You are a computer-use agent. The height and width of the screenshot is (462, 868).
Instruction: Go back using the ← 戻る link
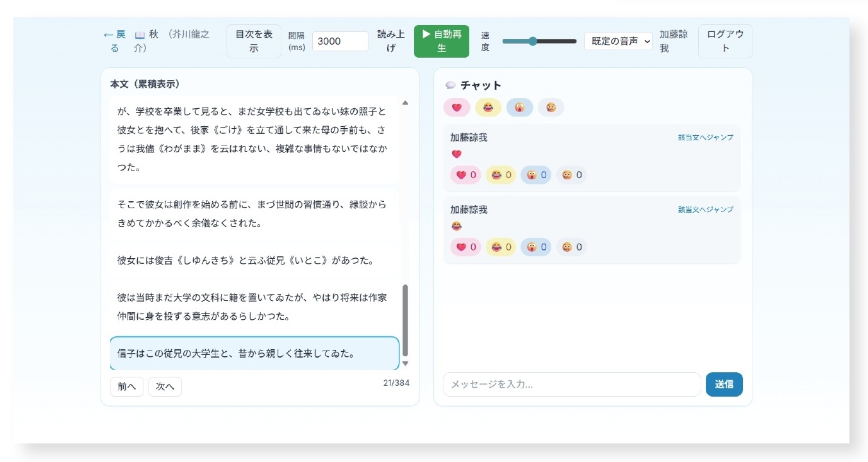(x=115, y=41)
